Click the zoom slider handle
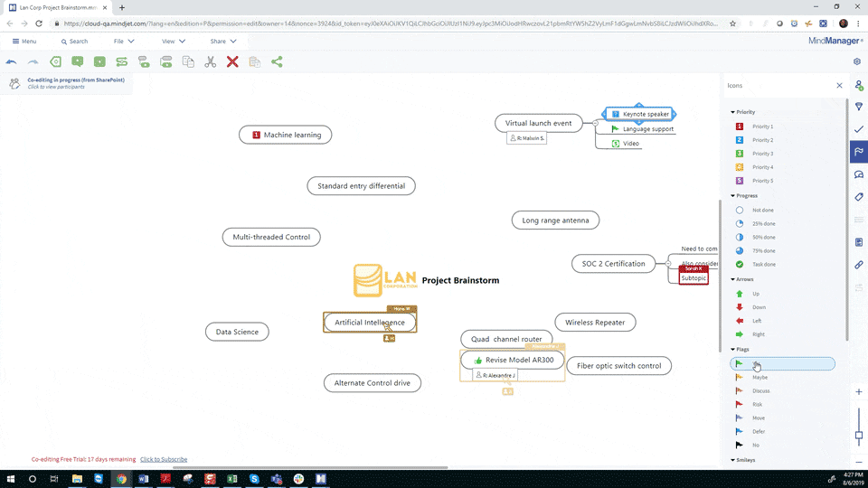This screenshot has width=868, height=488. pos(859,435)
